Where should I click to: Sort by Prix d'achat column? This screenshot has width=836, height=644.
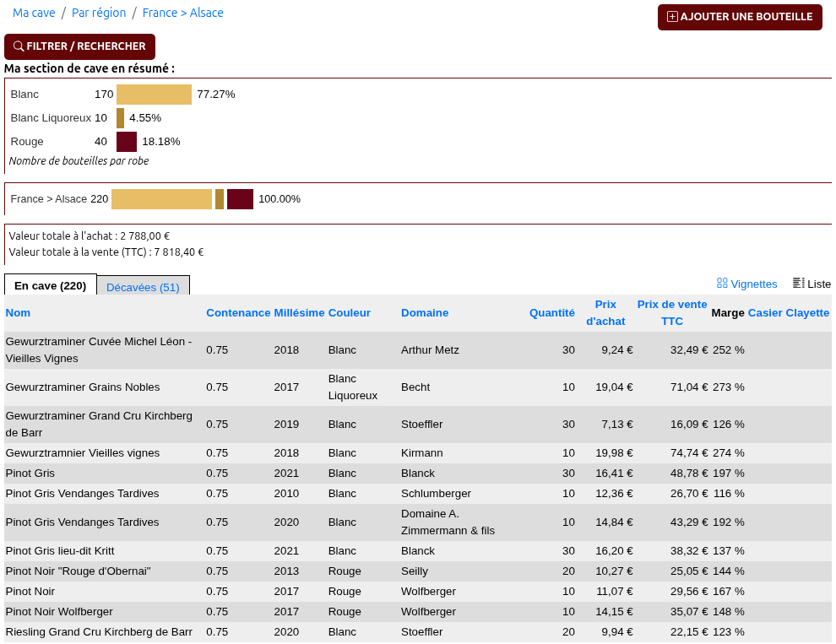(605, 312)
